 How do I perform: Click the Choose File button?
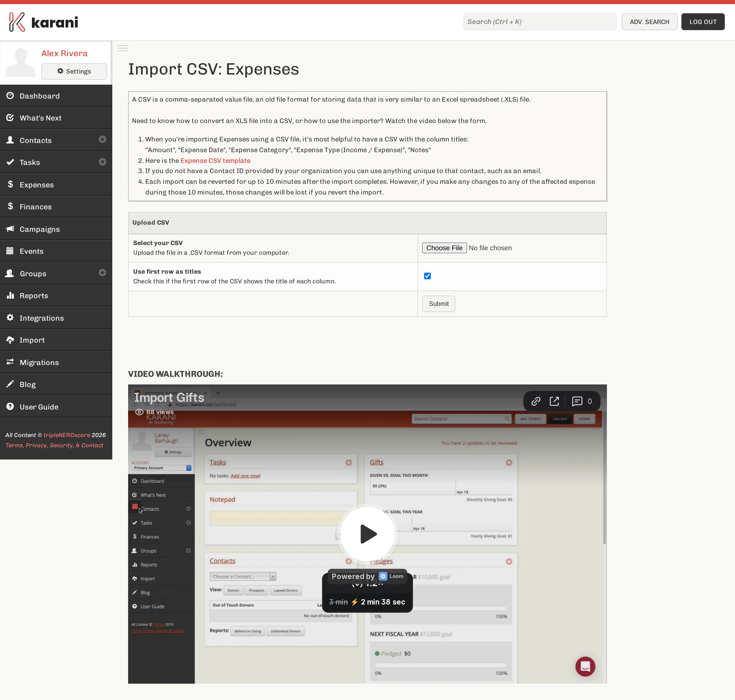pos(444,248)
